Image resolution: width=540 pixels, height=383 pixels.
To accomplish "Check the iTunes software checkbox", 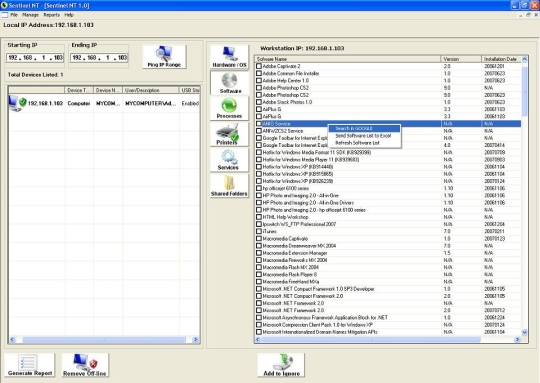I will click(x=259, y=231).
